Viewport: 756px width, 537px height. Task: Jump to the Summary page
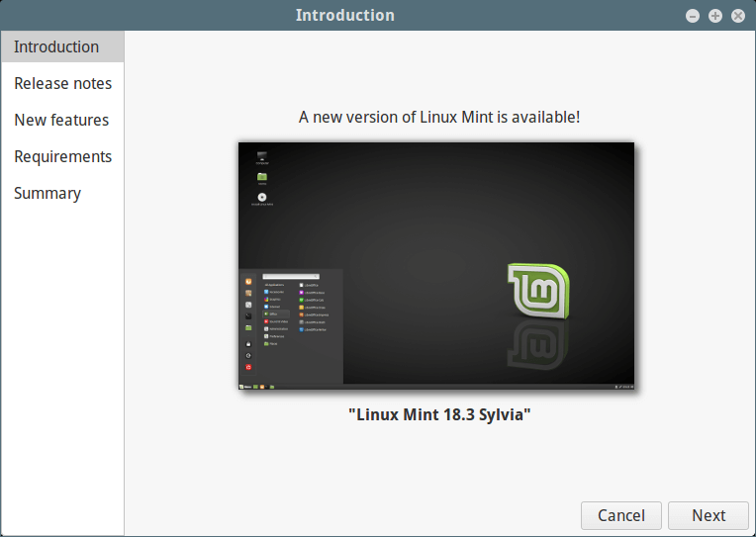pos(47,193)
